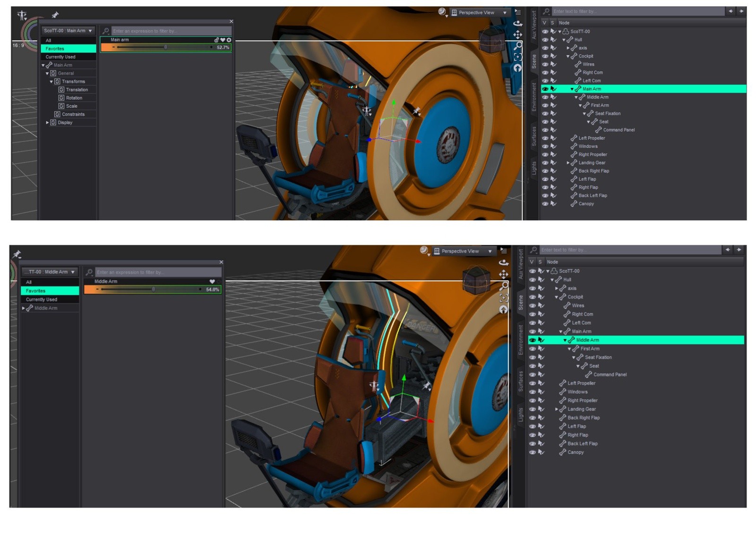The height and width of the screenshot is (535, 756).
Task: Click Middle Arm slider handle at 54.0%
Action: click(x=153, y=289)
